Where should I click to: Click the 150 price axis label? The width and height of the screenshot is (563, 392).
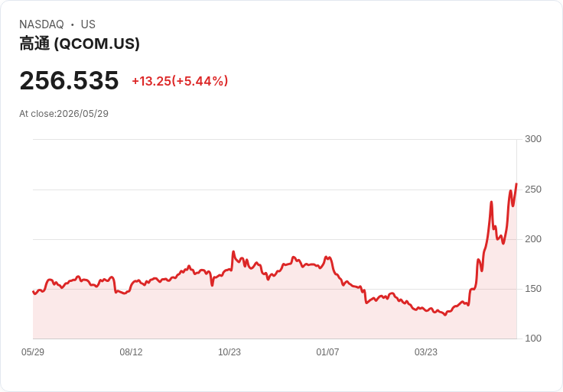(533, 288)
